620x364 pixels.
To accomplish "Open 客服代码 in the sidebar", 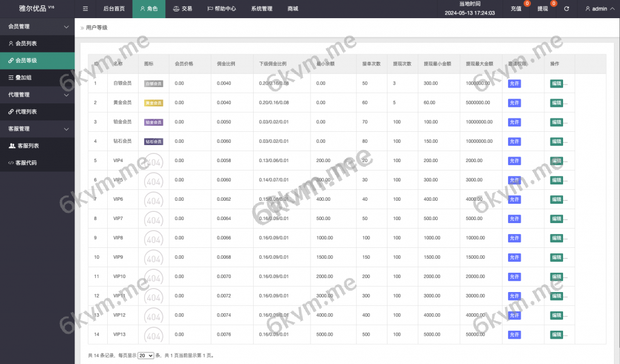I will tap(25, 163).
